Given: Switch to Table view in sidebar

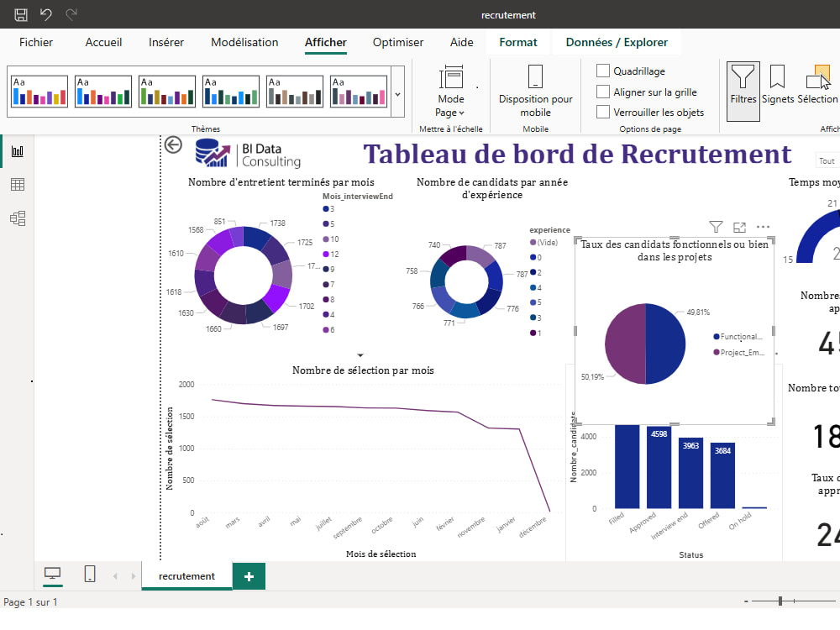Looking at the screenshot, I should tap(18, 185).
